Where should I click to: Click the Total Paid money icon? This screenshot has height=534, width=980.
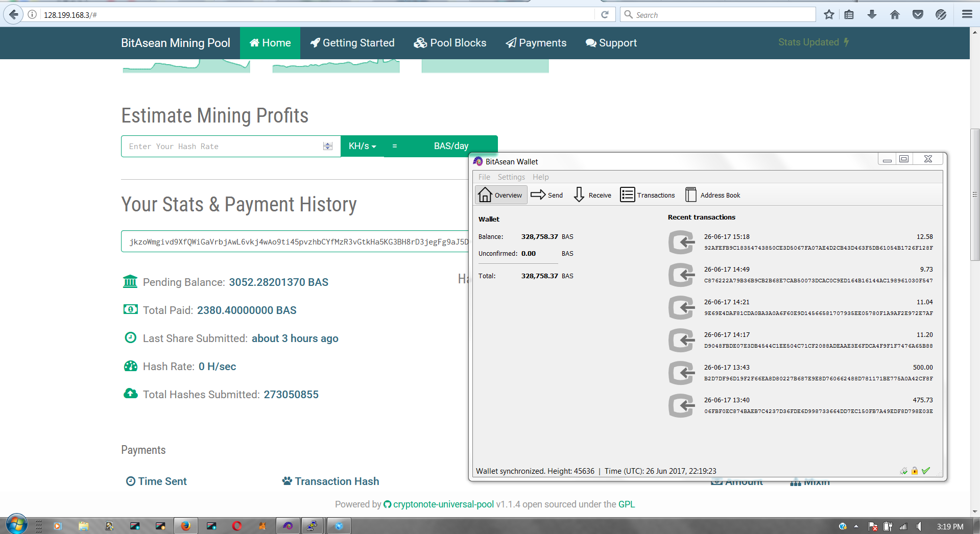[x=130, y=309]
